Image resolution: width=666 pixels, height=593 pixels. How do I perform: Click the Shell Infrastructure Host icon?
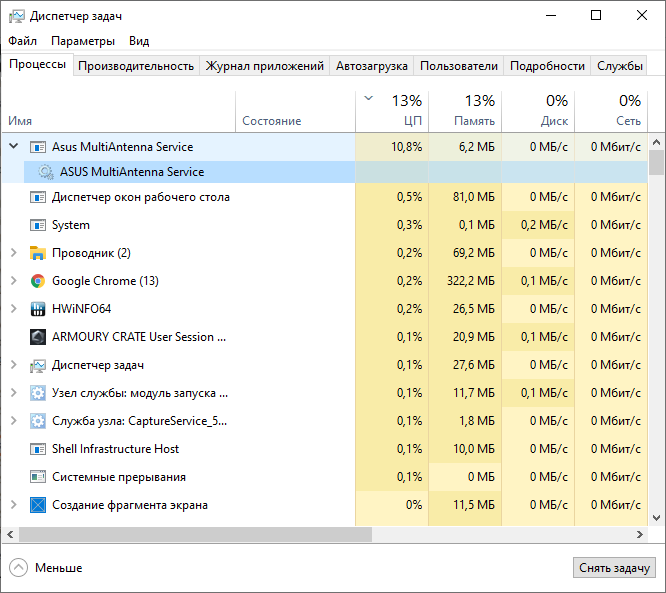point(38,449)
